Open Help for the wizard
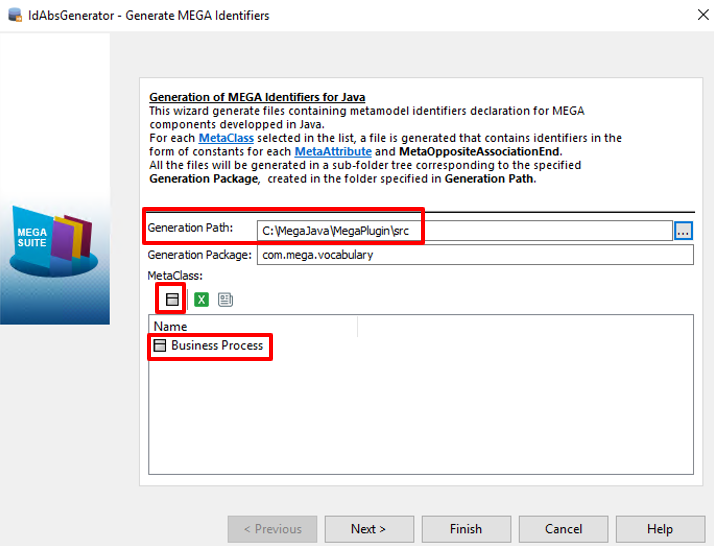The width and height of the screenshot is (714, 546). point(660,529)
